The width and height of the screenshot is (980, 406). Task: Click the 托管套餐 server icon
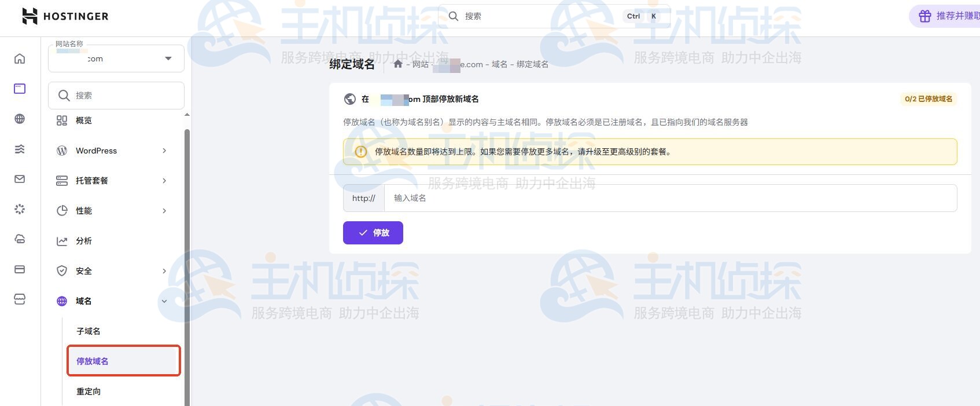click(x=62, y=181)
